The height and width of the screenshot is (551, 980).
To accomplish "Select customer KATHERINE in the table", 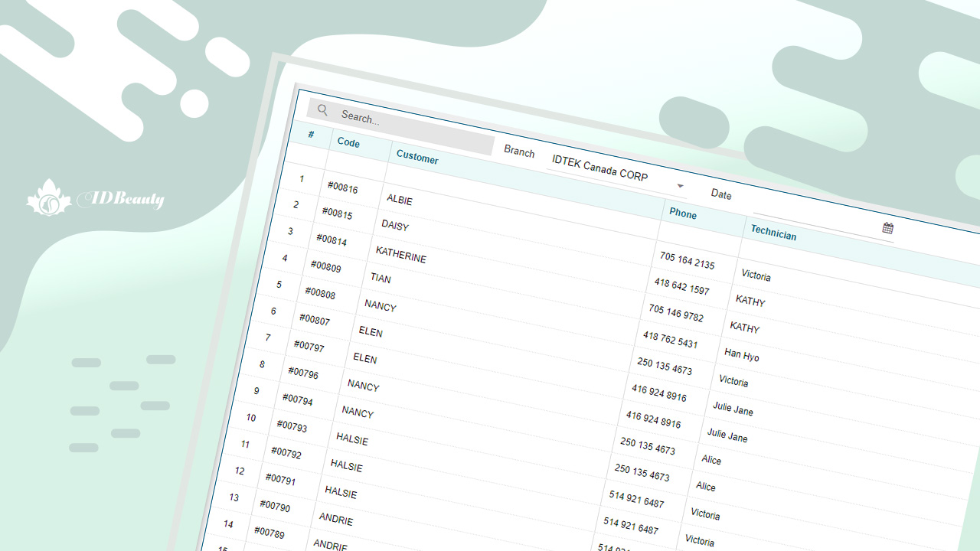I will 400,255.
